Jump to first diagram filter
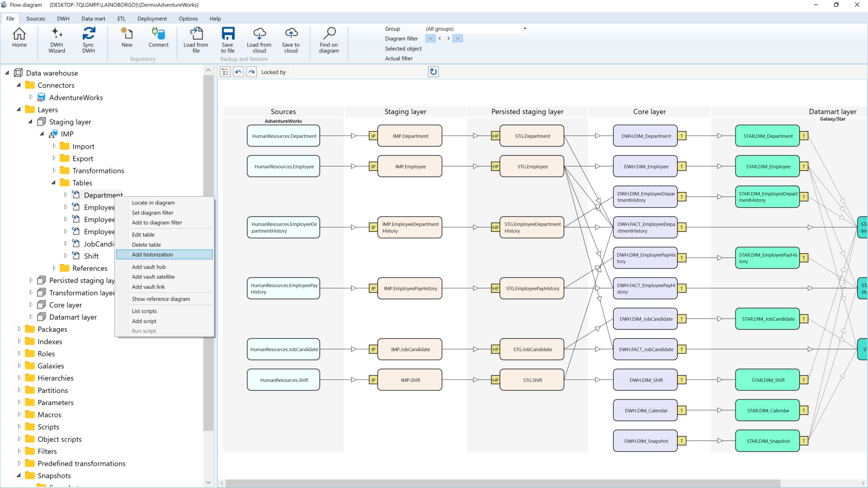 click(430, 38)
